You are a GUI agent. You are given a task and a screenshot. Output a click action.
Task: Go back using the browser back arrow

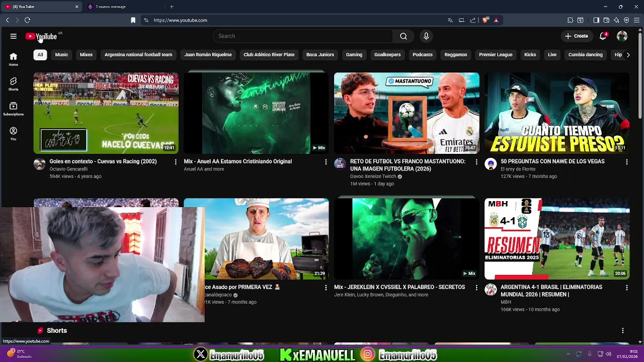tap(7, 20)
